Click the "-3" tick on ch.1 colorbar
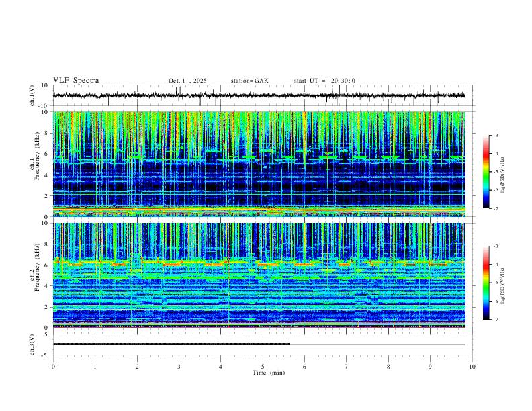This screenshot has height=411, width=532. tap(496, 135)
